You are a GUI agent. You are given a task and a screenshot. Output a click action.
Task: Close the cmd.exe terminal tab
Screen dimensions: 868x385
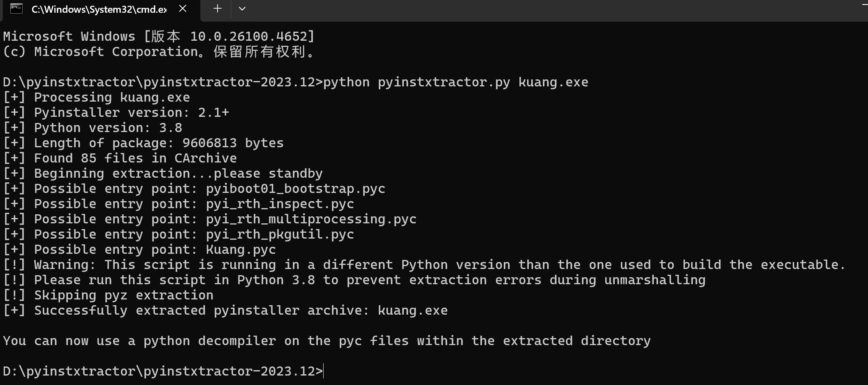click(x=183, y=9)
